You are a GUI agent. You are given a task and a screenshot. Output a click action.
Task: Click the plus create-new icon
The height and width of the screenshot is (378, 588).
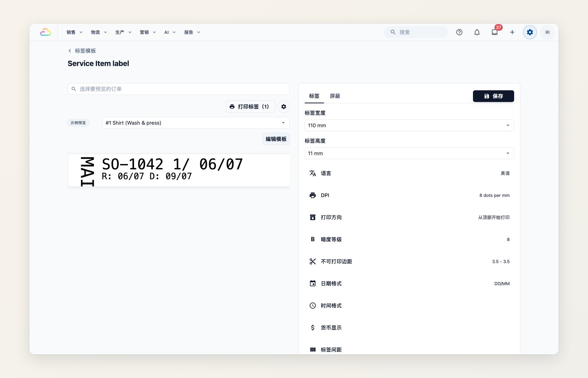pyautogui.click(x=512, y=32)
